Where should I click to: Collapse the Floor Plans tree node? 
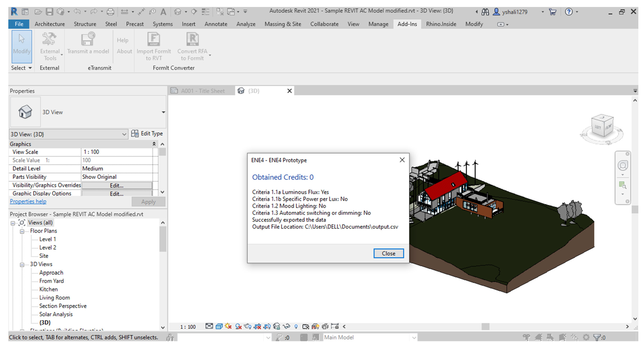(x=22, y=232)
